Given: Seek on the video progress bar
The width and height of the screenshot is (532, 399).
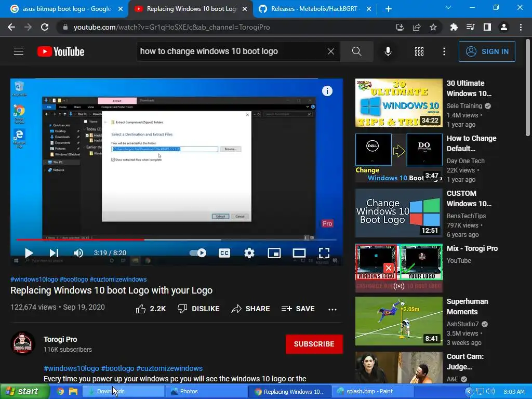Looking at the screenshot, I should [177, 240].
